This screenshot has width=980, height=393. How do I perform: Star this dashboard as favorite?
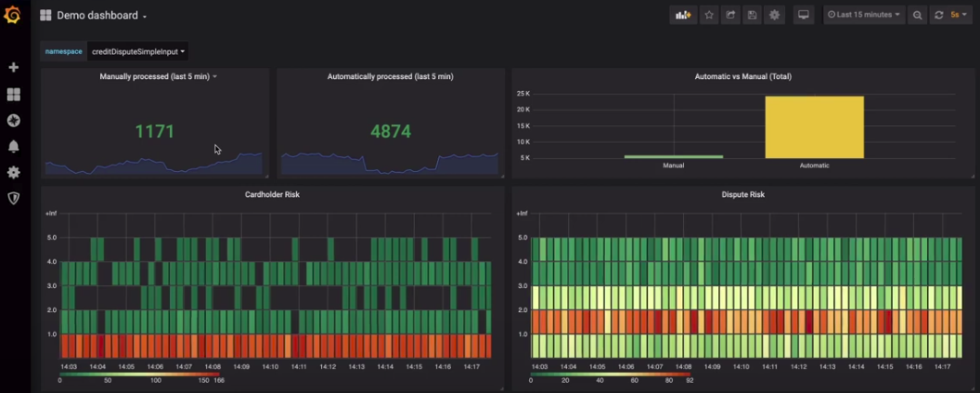[709, 15]
